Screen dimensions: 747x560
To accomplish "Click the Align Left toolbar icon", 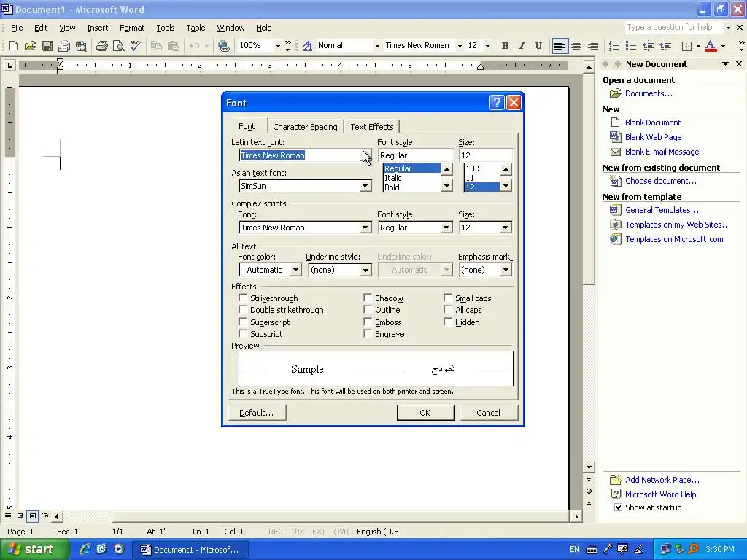I will point(560,46).
